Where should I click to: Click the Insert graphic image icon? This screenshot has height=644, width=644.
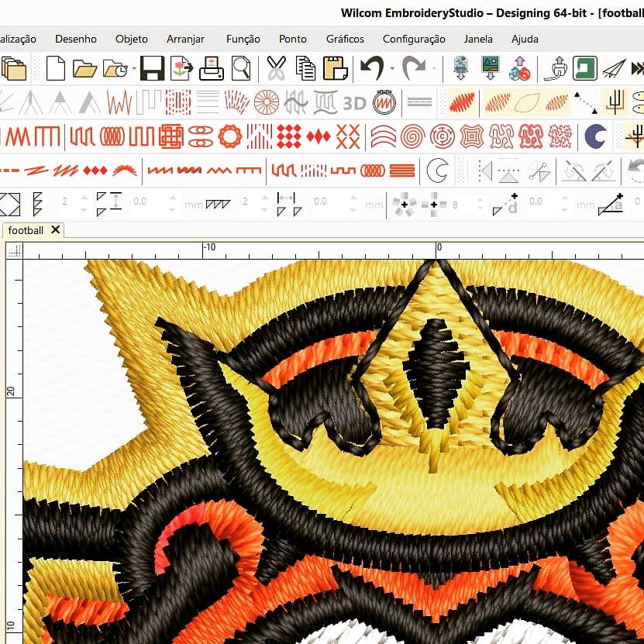pos(491,68)
